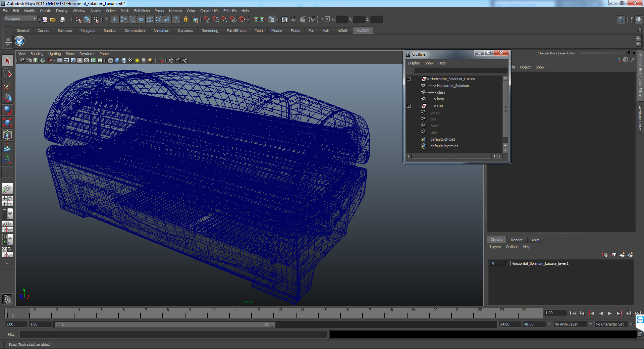Open the Edit Mesh menu
This screenshot has height=349, width=644.
tap(142, 11)
